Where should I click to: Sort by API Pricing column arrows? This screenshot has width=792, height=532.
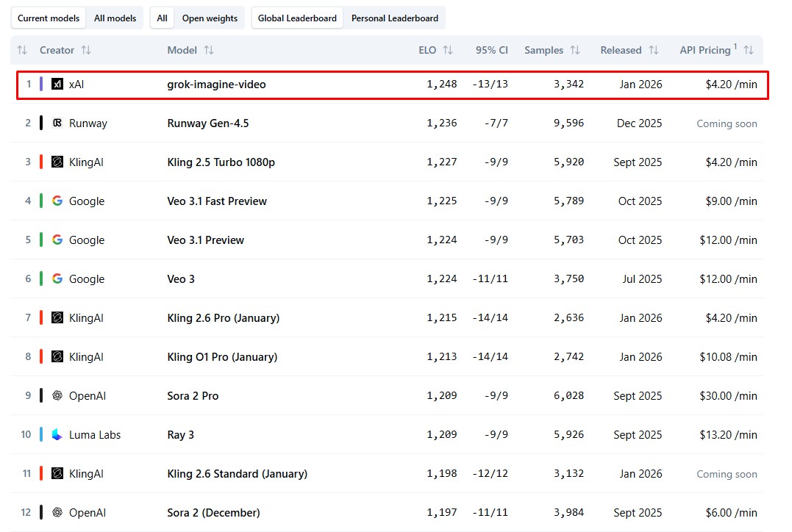coord(749,50)
